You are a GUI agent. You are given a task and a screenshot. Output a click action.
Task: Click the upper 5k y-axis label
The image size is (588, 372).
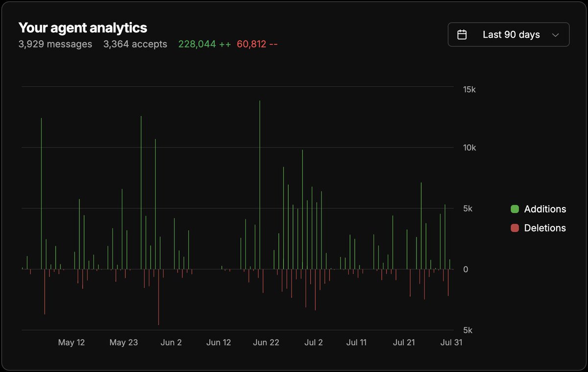467,209
